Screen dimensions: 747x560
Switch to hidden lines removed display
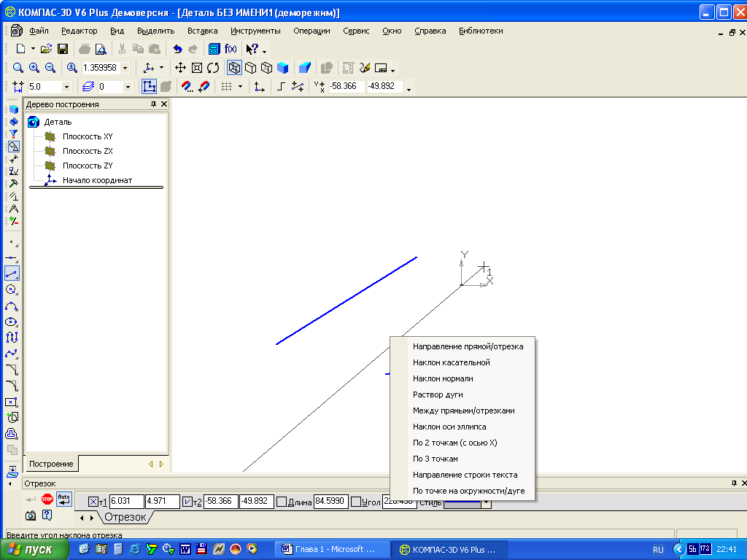click(x=251, y=68)
